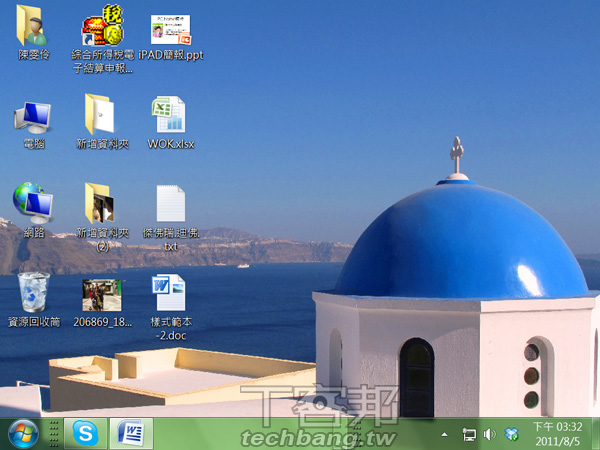Viewport: 600px width, 450px height.
Task: Click the 網路 (Network) desktop icon
Action: click(33, 204)
